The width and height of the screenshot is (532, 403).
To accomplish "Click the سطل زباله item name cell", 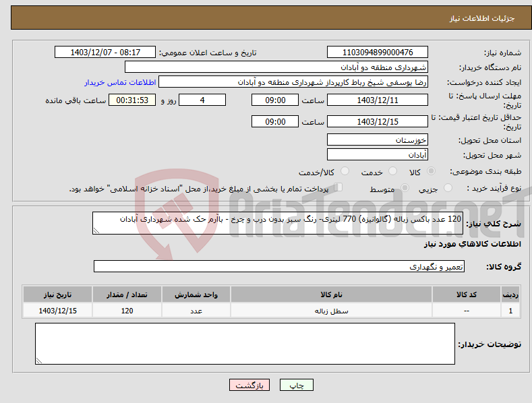I will pyautogui.click(x=331, y=311).
